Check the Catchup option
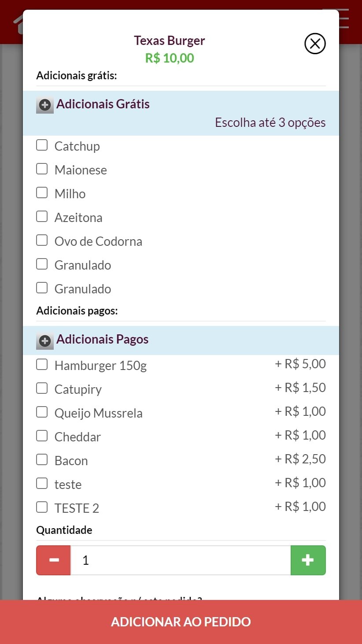The height and width of the screenshot is (644, 362). pyautogui.click(x=42, y=145)
